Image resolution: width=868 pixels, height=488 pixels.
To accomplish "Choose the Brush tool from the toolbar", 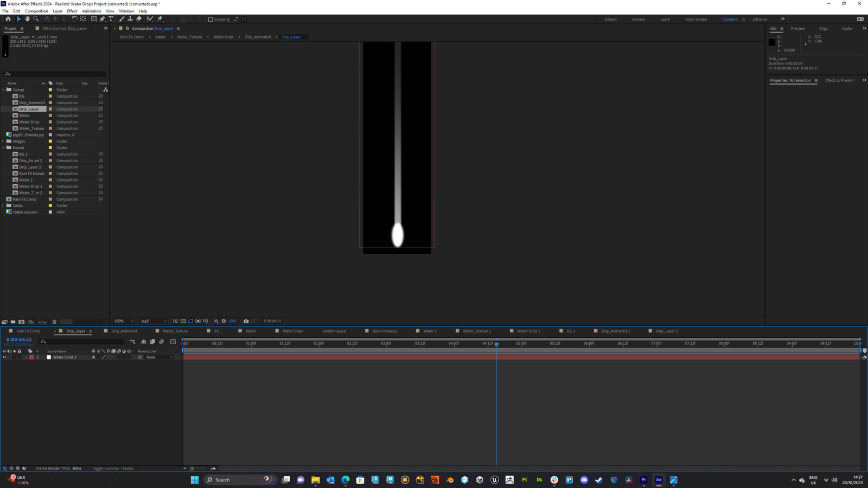I will pos(121,19).
